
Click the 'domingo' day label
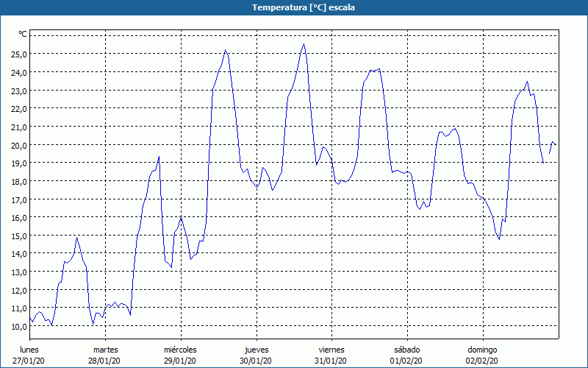482,350
